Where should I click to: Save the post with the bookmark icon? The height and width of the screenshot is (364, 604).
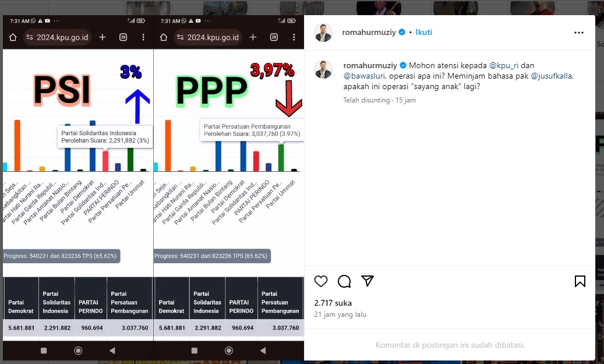tap(580, 281)
